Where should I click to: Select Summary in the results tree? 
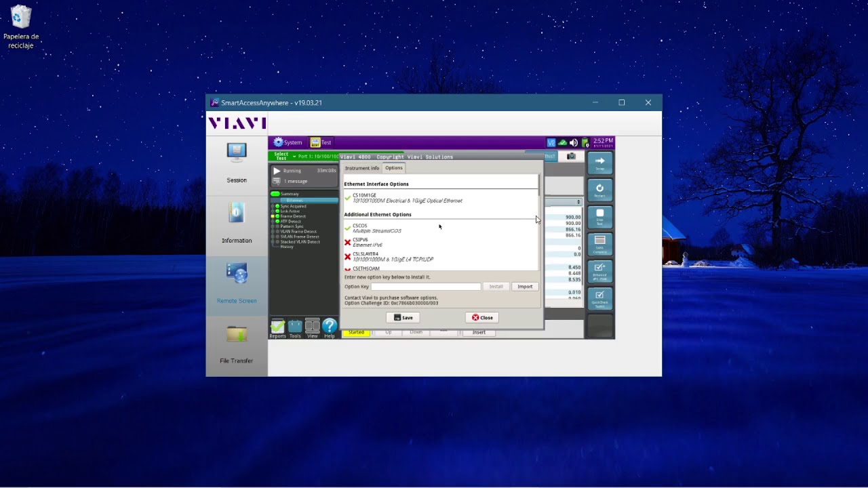coord(290,194)
